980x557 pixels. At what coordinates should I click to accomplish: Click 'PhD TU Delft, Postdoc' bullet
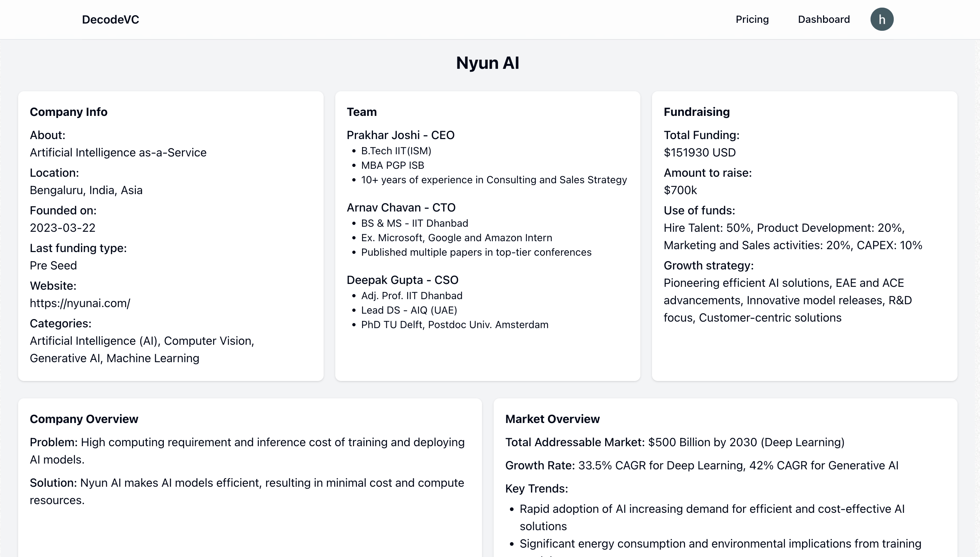click(454, 325)
